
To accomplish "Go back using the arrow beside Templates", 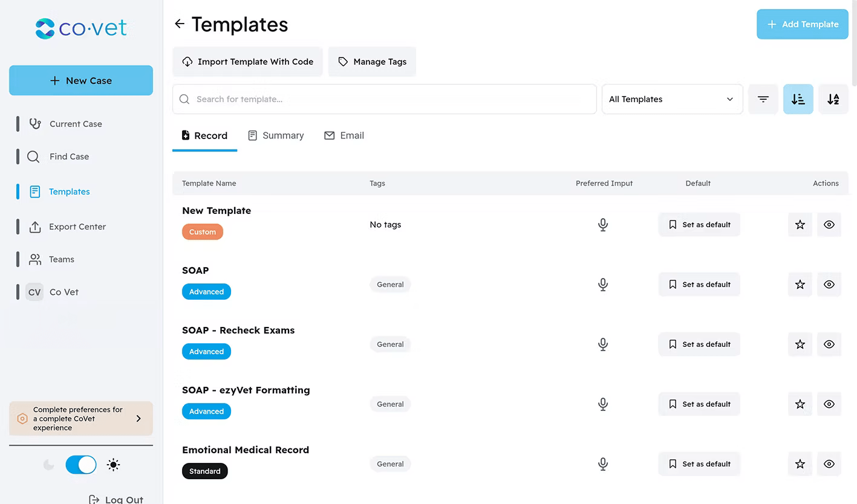I will click(x=180, y=24).
